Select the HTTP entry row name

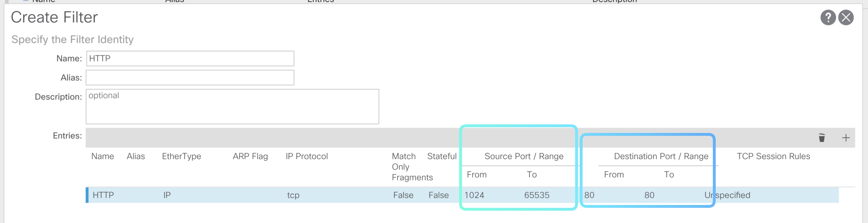(x=103, y=195)
